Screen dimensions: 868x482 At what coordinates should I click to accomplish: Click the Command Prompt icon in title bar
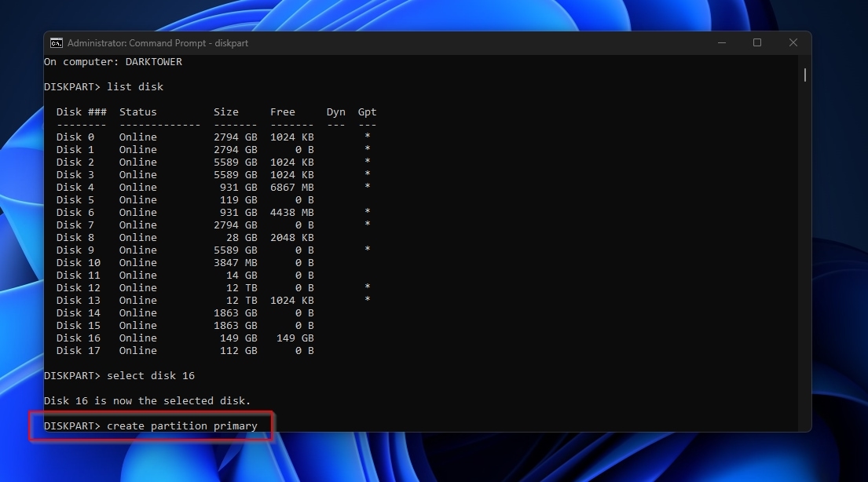pyautogui.click(x=56, y=43)
